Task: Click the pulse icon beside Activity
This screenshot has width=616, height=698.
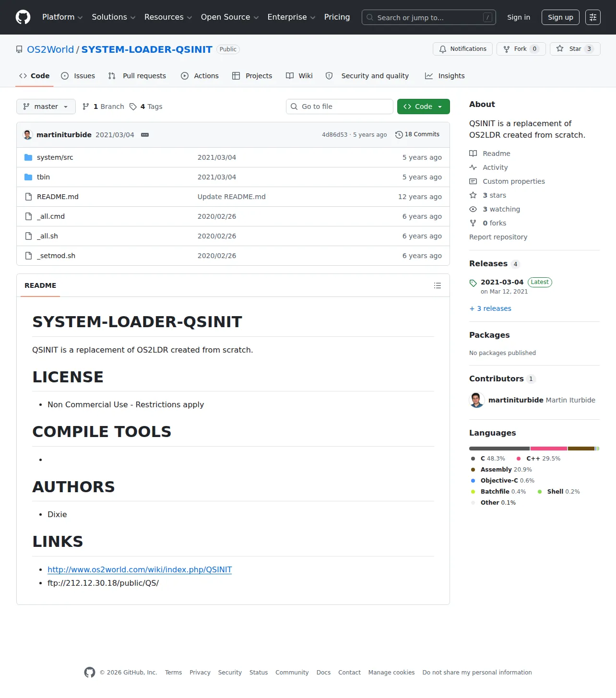Action: 473,167
